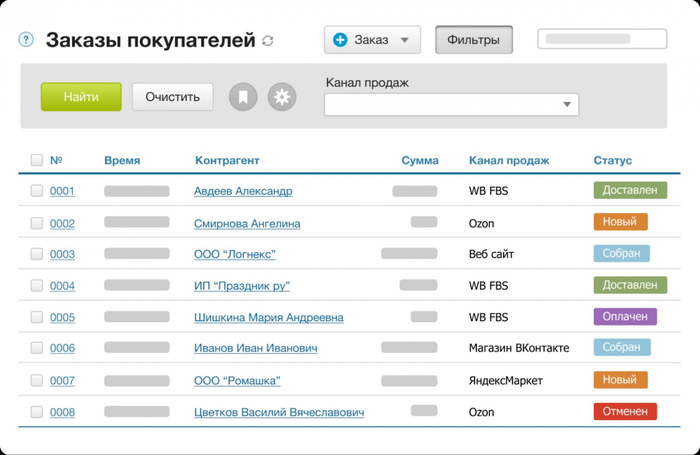
Task: Open filter settings gear icon
Action: [x=282, y=97]
